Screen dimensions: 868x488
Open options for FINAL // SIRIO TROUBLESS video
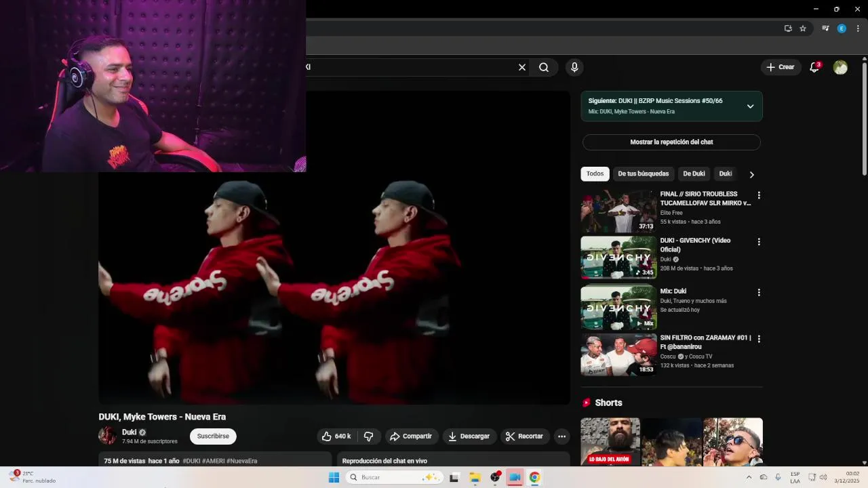[759, 195]
